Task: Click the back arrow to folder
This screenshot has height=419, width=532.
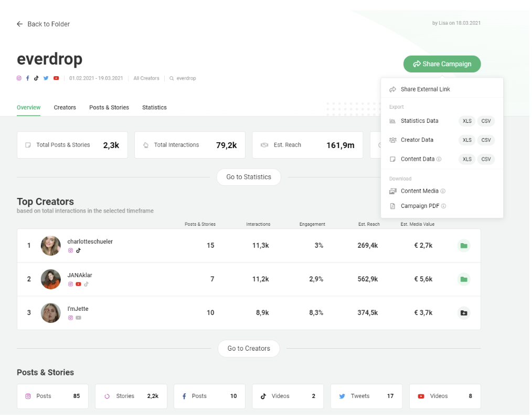Action: pos(20,24)
